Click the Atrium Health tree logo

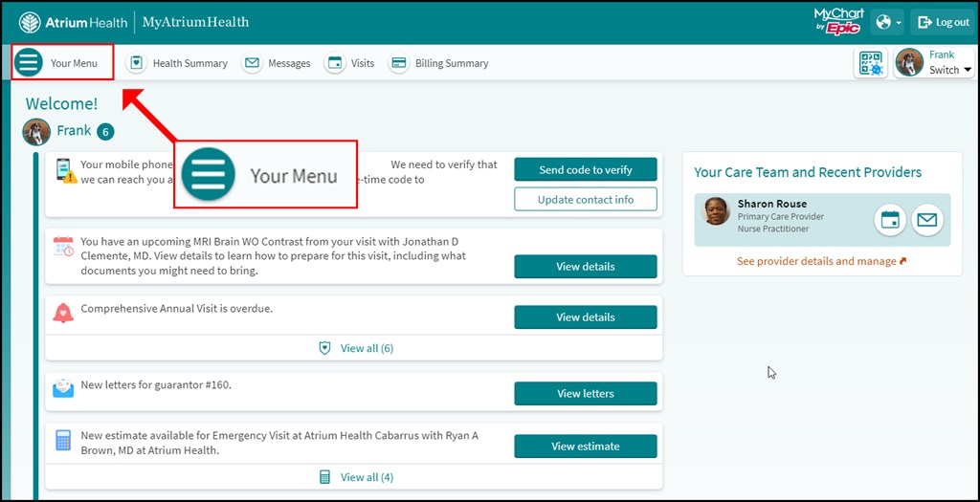(x=30, y=23)
